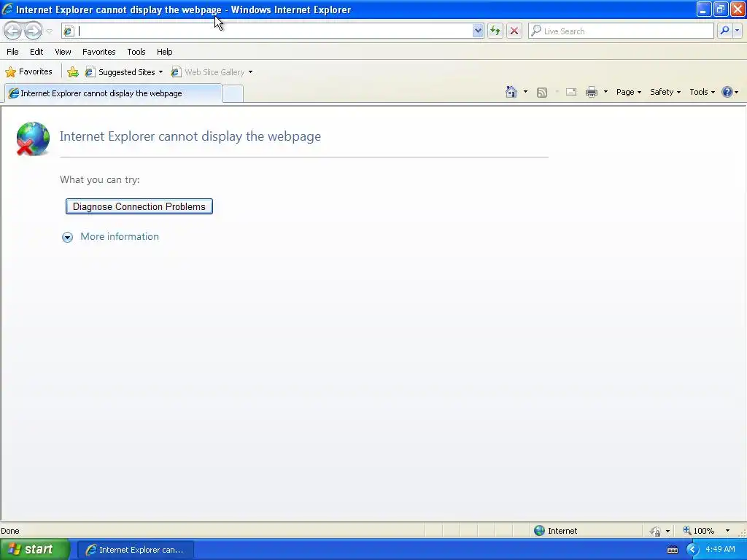Image resolution: width=747 pixels, height=560 pixels.
Task: Open the Favorites star button
Action: pyautogui.click(x=28, y=72)
